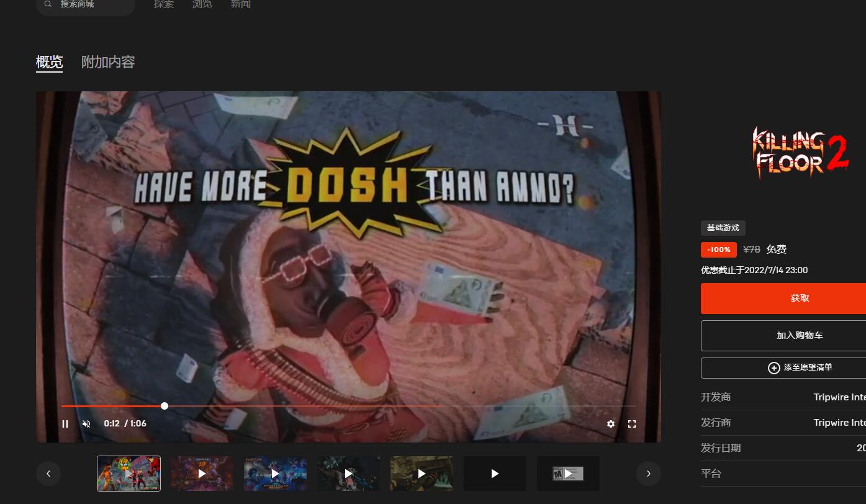Switch to the 附加内容 tab
The image size is (866, 504).
108,62
